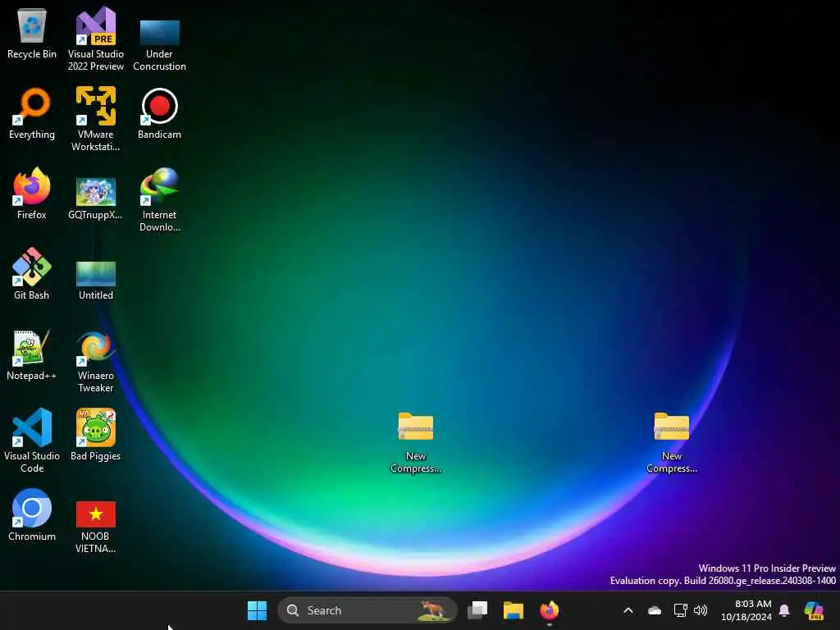
Task: Select the Untitled image file
Action: tap(95, 280)
